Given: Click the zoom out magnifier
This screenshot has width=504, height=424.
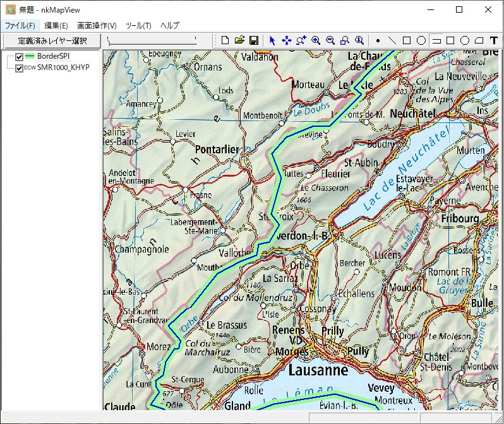Looking at the screenshot, I should point(330,40).
